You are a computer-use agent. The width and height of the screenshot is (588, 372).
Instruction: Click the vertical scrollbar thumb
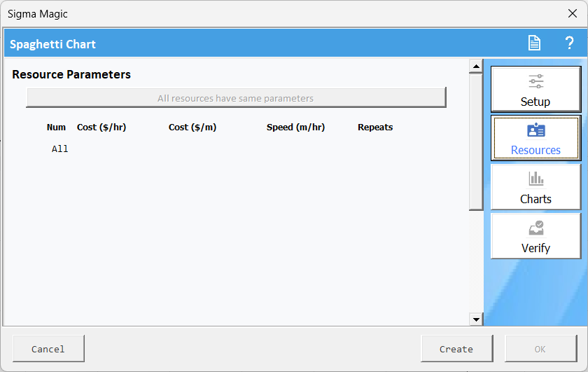pos(476,140)
